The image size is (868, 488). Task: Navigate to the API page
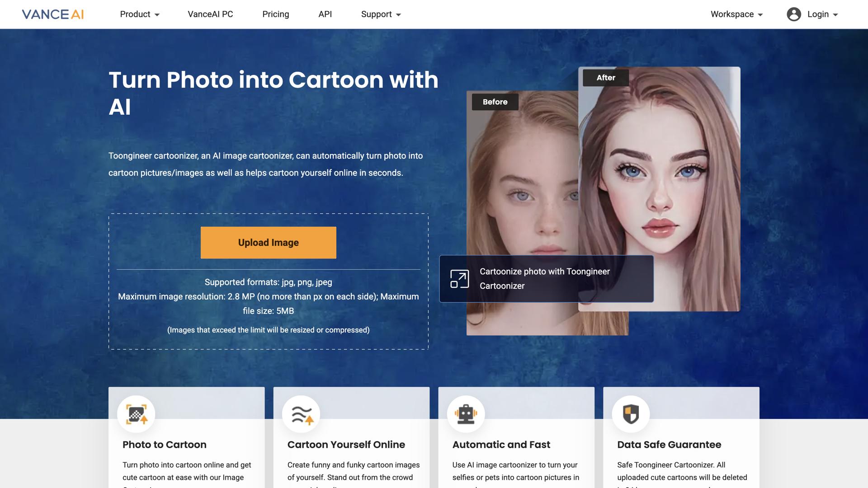(325, 14)
